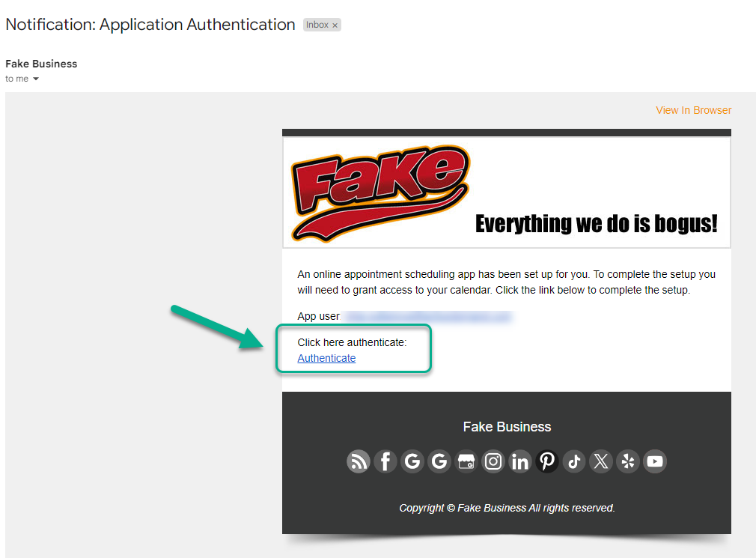Click subject 'Notification: Application Authentication'
This screenshot has width=756, height=558.
click(150, 25)
